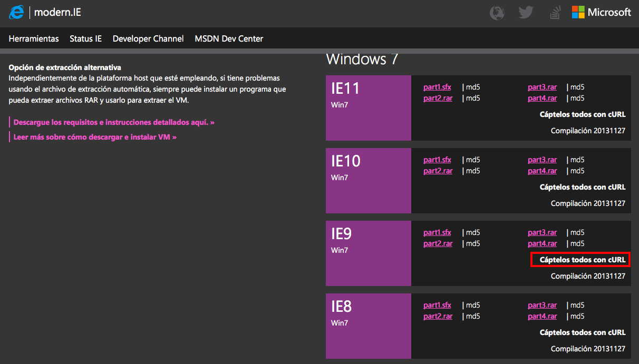The width and height of the screenshot is (639, 364).
Task: Open 'Leer más sobre cómo descargar' link
Action: 95,137
